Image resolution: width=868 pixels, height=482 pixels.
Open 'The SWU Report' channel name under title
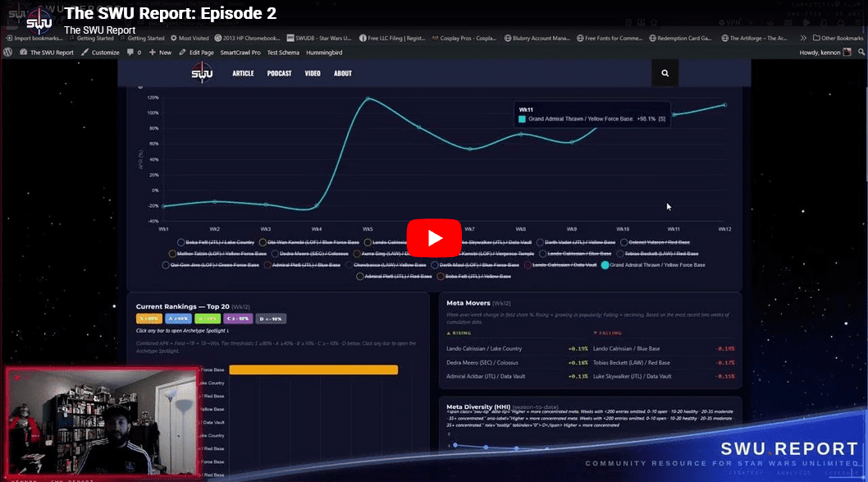click(99, 30)
